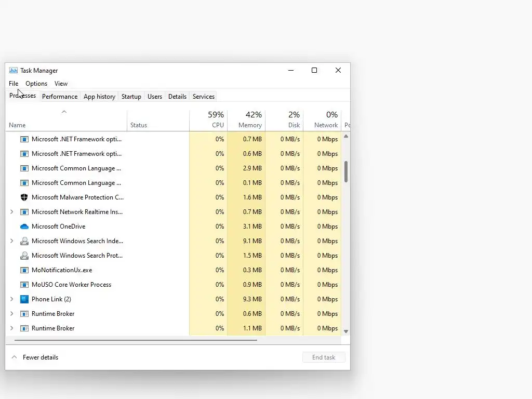
Task: Click the Task Manager title bar icon
Action: (x=13, y=70)
